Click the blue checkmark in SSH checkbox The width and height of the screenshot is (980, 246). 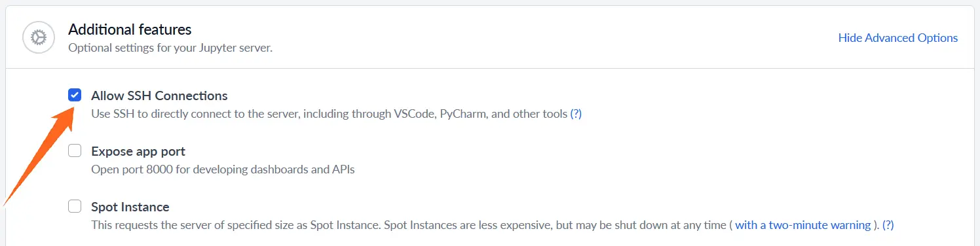(x=75, y=95)
